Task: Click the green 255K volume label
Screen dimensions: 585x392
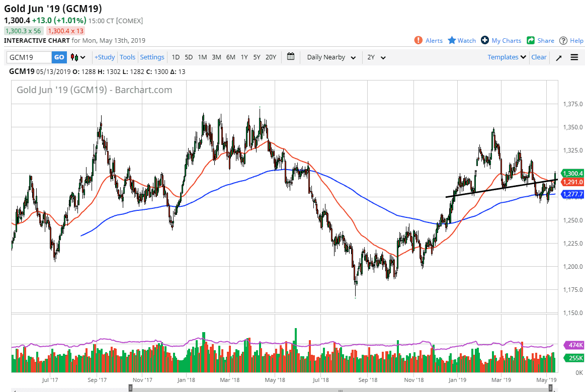Action: (574, 358)
